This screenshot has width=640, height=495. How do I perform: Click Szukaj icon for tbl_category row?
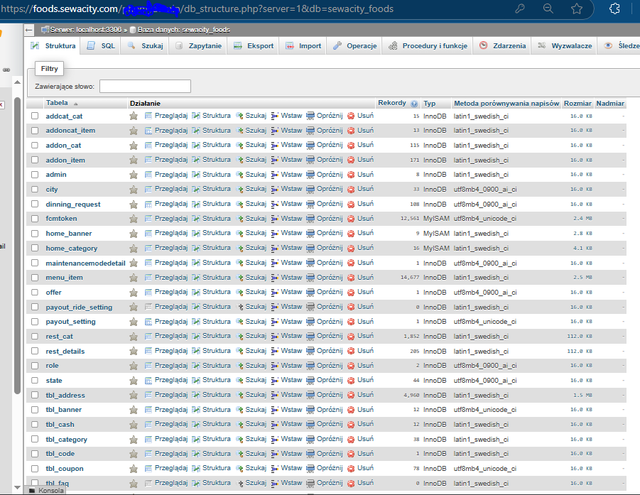point(240,439)
